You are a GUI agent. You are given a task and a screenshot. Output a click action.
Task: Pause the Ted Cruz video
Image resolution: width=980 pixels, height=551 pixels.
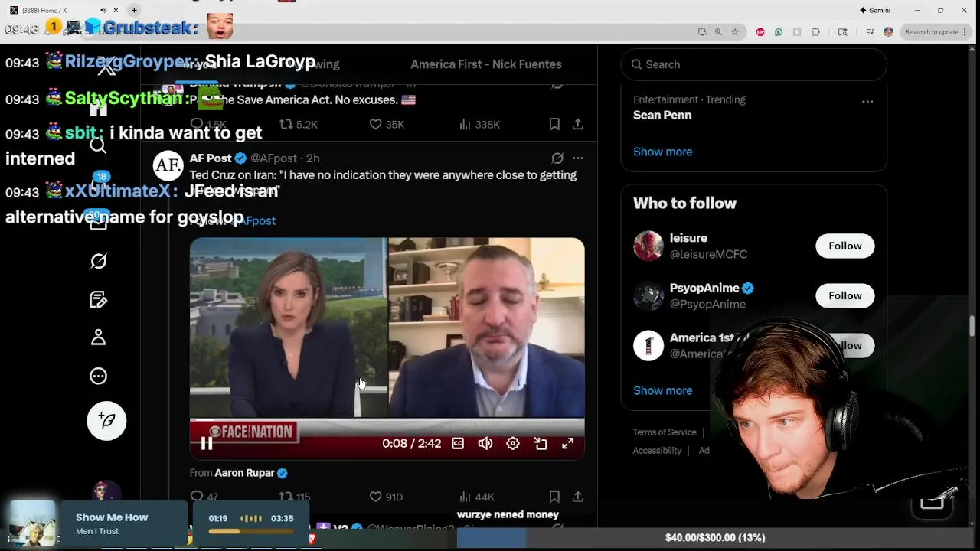(207, 443)
